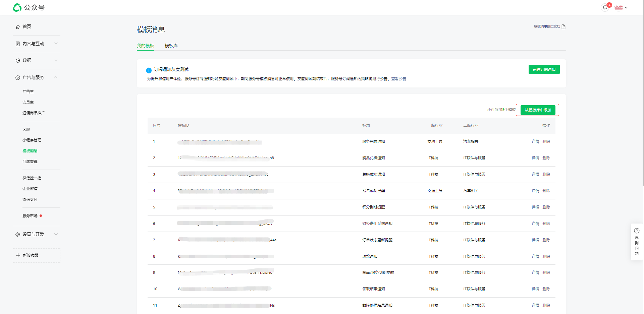The image size is (644, 314).
Task: Expand the 数据 menu chevron
Action: 56,61
